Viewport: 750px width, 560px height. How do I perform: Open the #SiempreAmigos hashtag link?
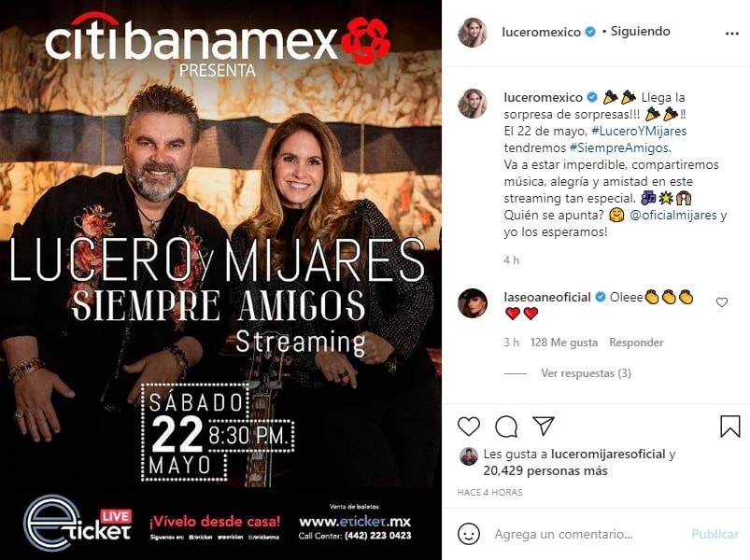pyautogui.click(x=619, y=147)
